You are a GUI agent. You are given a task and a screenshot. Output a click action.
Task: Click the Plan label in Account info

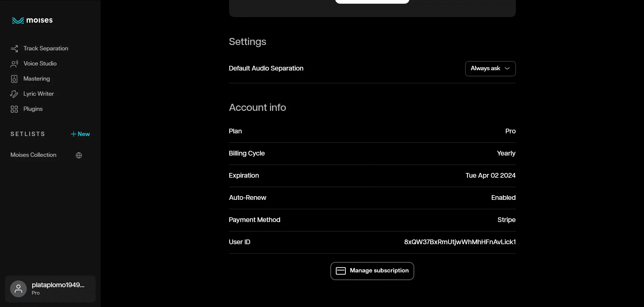pos(235,131)
